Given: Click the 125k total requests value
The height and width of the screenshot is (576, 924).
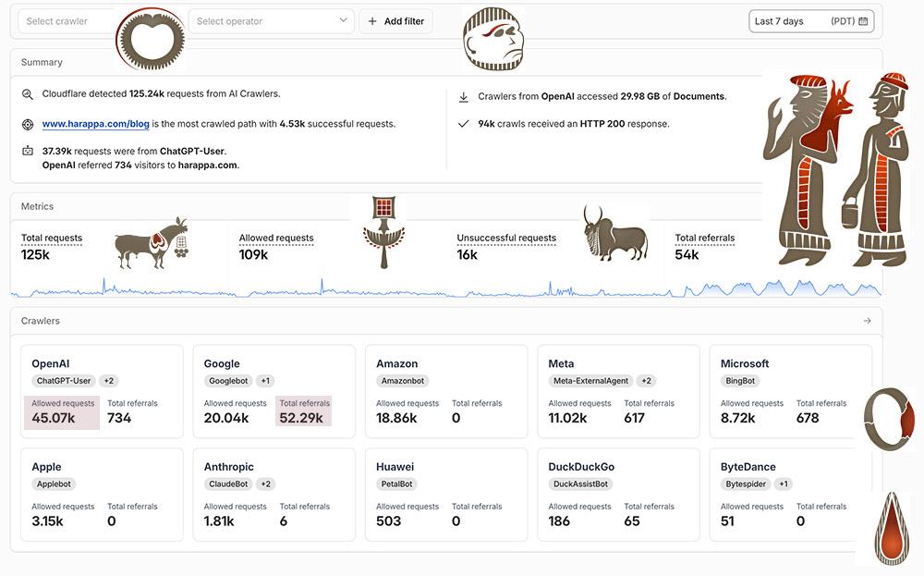Looking at the screenshot, I should coord(35,254).
